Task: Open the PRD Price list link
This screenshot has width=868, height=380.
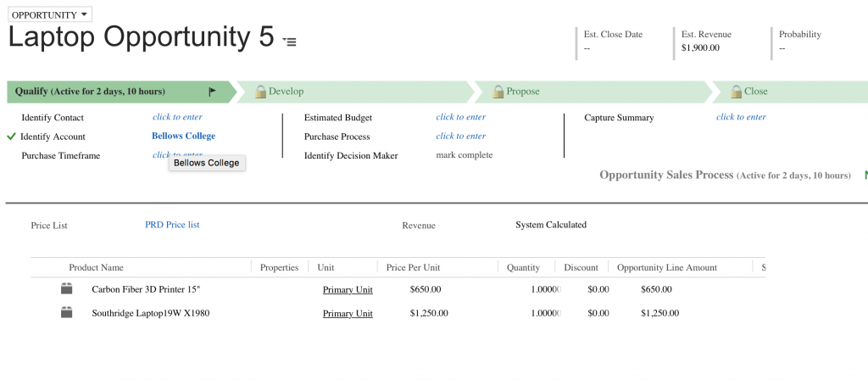Action: point(172,225)
